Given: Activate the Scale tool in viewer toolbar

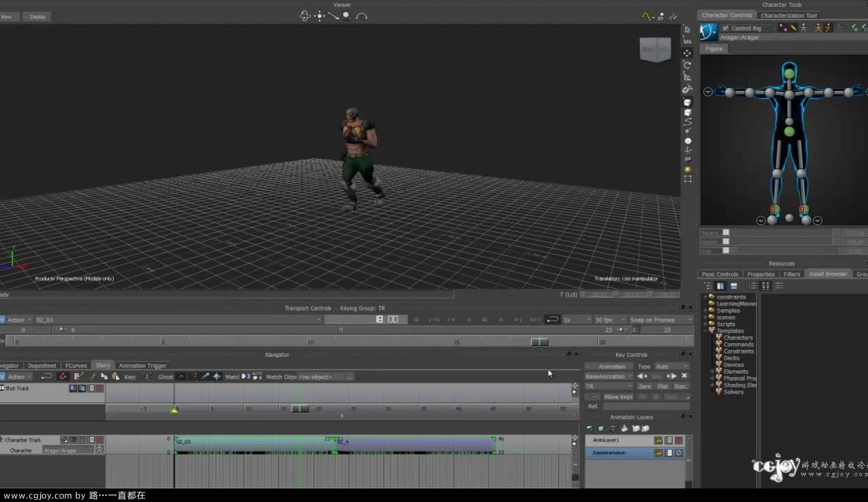Looking at the screenshot, I should pyautogui.click(x=687, y=77).
